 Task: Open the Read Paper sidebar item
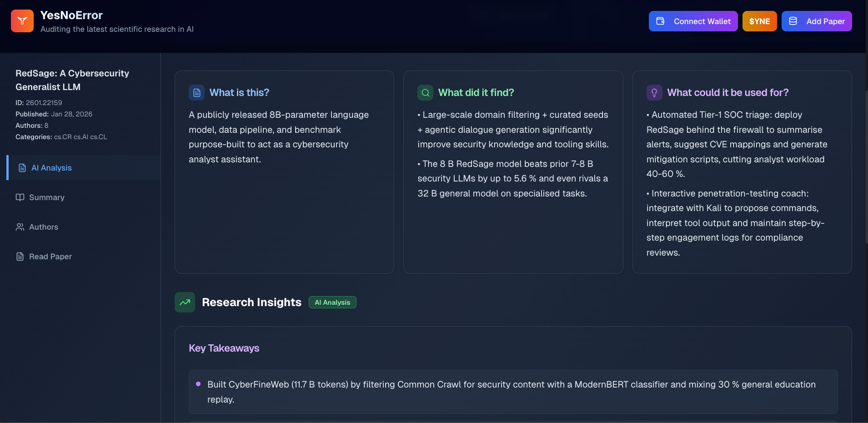tap(50, 257)
